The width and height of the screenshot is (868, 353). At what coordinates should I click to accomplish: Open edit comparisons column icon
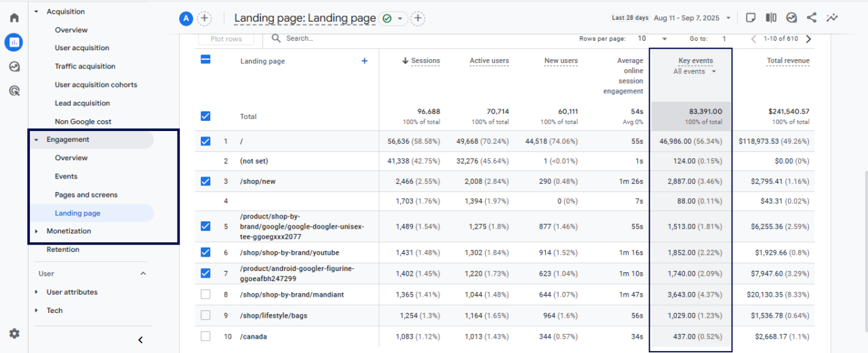771,18
